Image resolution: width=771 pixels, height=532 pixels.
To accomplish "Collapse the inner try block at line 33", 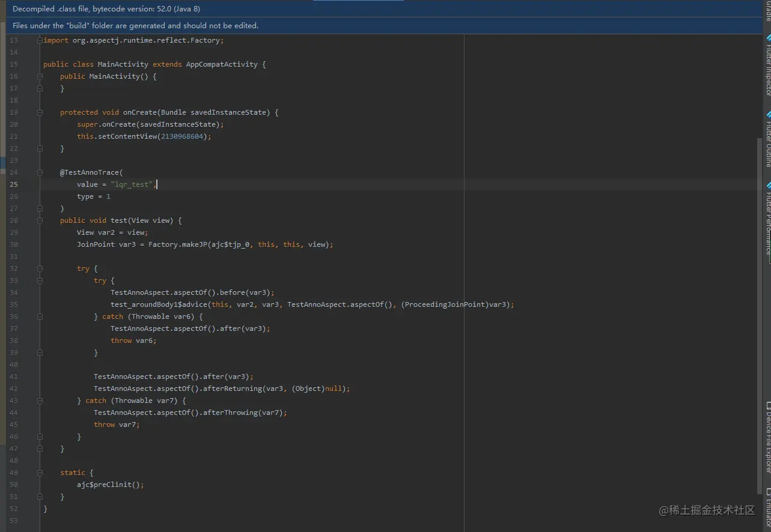I will click(40, 280).
